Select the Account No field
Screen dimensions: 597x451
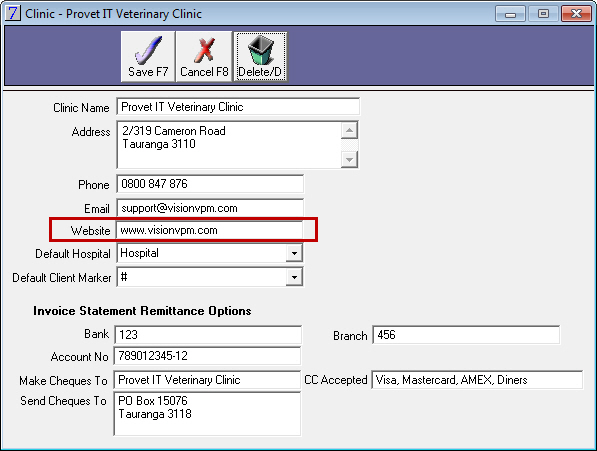click(207, 356)
